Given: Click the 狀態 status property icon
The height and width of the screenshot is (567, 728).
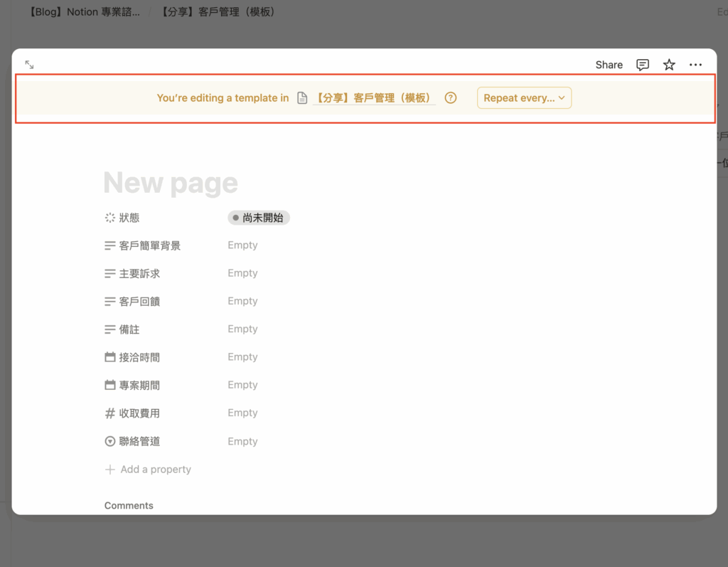Looking at the screenshot, I should (x=110, y=218).
